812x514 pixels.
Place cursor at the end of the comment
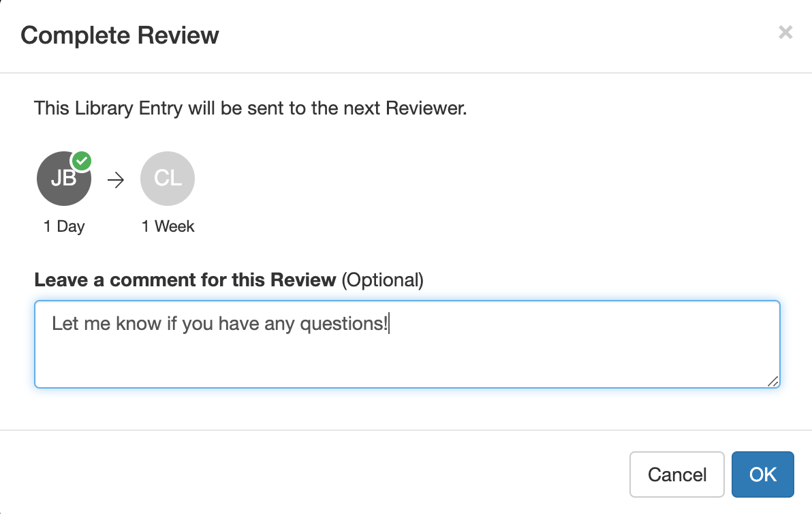390,323
